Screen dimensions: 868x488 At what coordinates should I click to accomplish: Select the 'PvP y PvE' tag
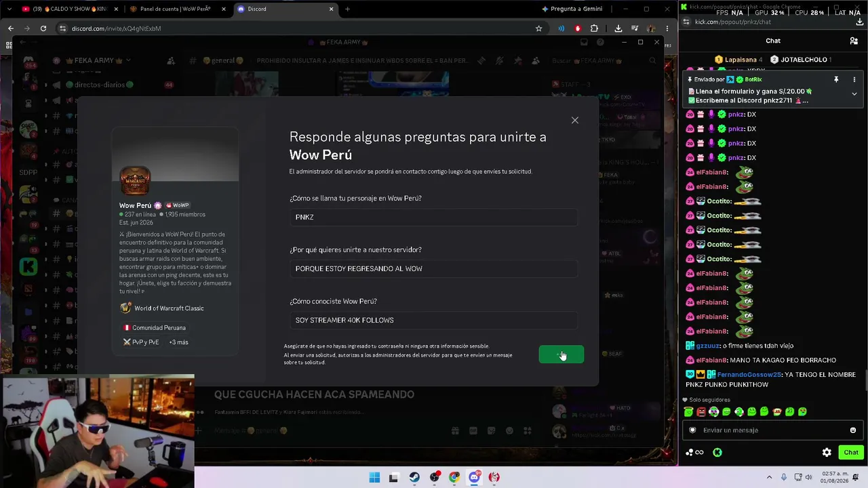click(x=142, y=342)
